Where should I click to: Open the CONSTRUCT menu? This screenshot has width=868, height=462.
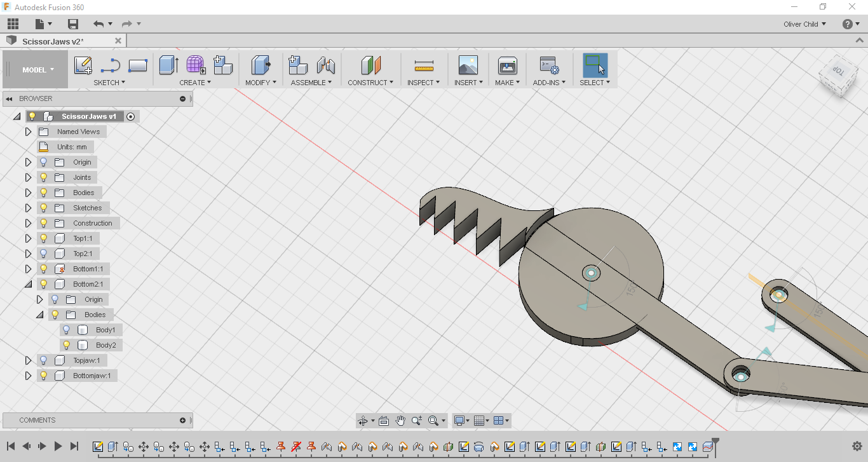pos(370,83)
